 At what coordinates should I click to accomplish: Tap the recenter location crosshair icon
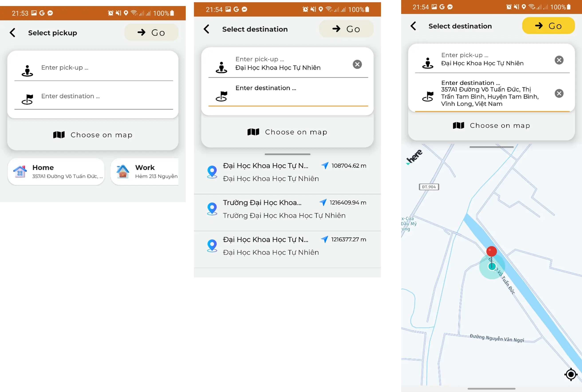pyautogui.click(x=570, y=374)
